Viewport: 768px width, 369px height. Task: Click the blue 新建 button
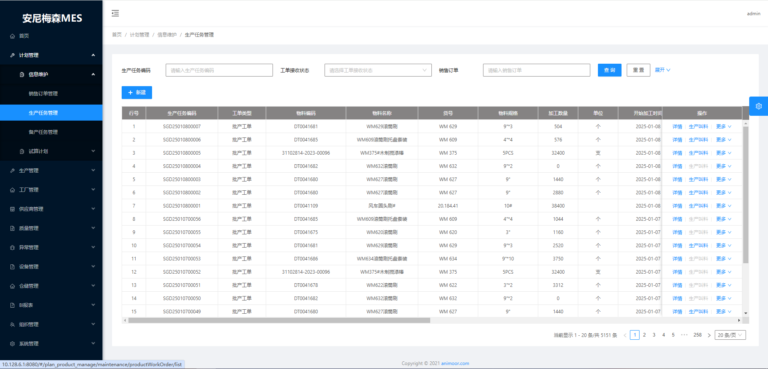point(137,93)
